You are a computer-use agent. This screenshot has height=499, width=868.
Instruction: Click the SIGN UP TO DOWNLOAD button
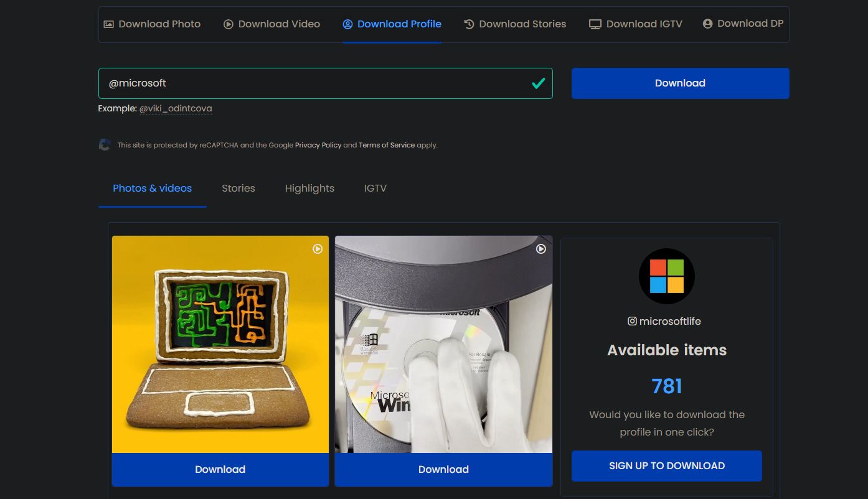click(667, 466)
